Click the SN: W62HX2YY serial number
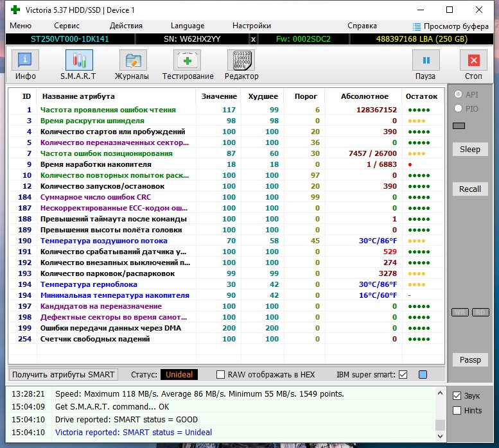This screenshot has width=499, height=448. (192, 39)
